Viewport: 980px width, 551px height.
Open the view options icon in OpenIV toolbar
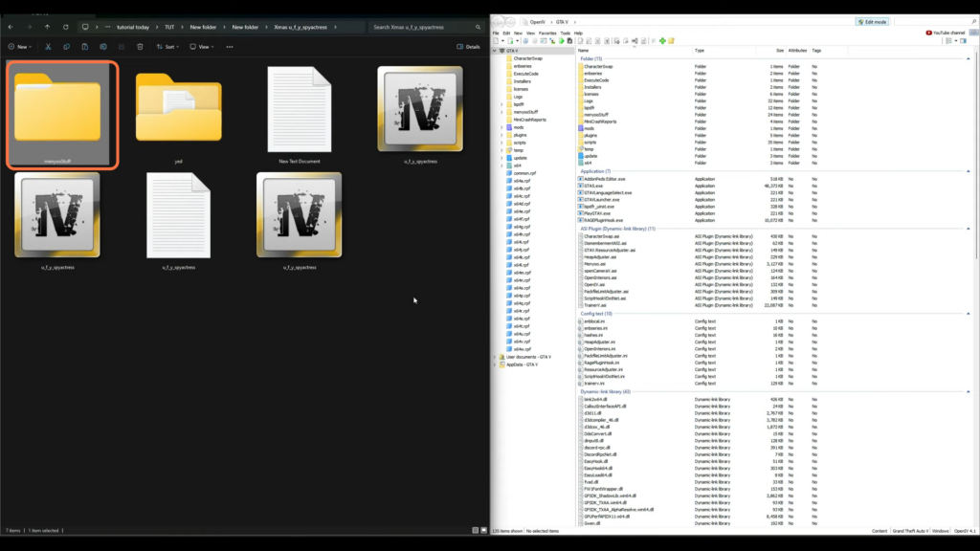[950, 41]
